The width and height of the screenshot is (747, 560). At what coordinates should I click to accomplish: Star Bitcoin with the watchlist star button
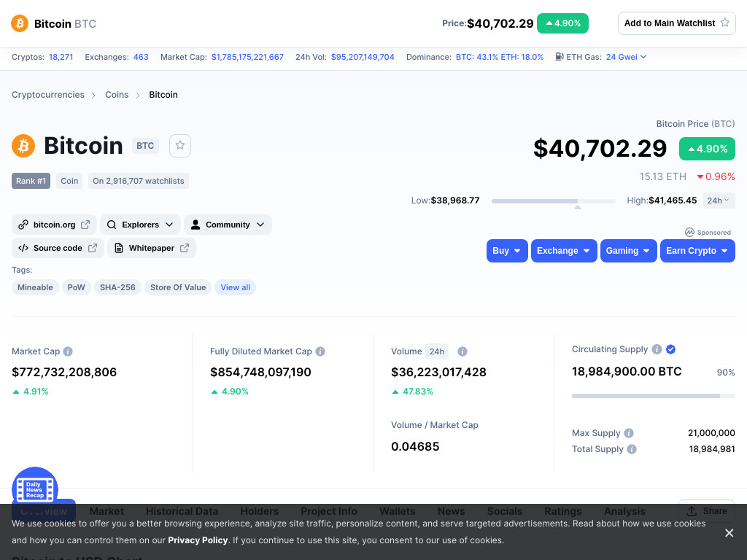[x=180, y=146]
